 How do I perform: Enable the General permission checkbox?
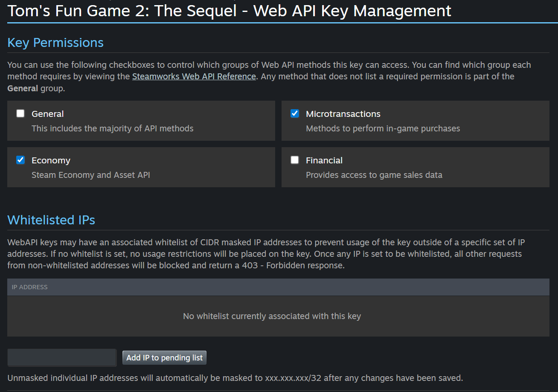click(20, 113)
